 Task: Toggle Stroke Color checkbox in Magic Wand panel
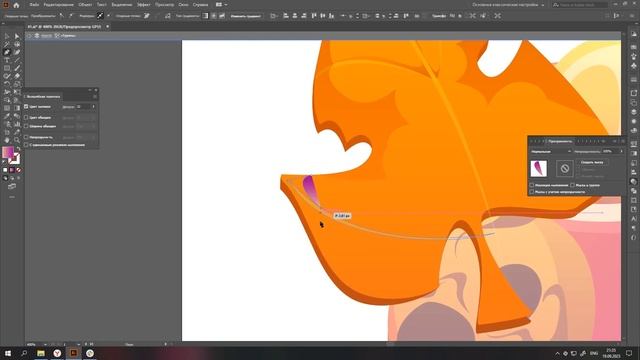(26, 117)
